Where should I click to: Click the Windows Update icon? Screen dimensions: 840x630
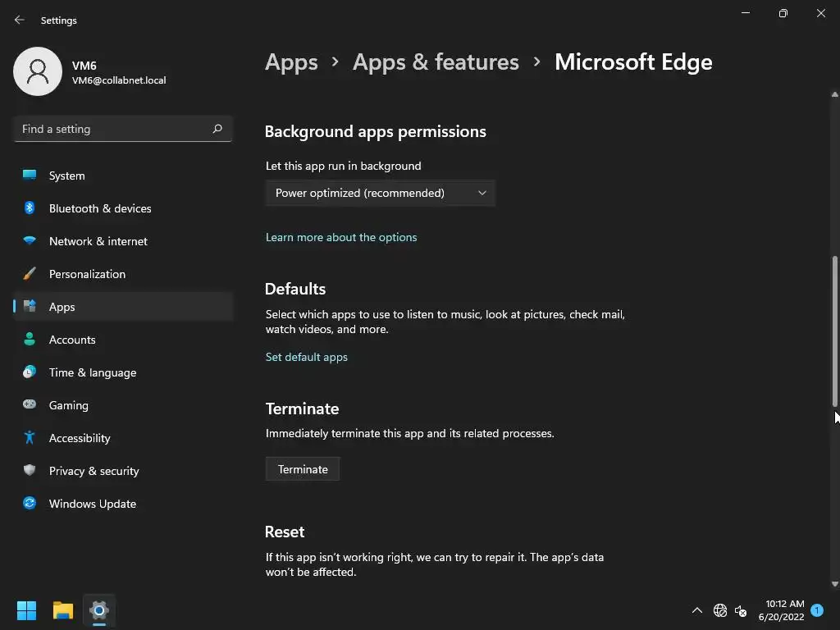tap(30, 504)
